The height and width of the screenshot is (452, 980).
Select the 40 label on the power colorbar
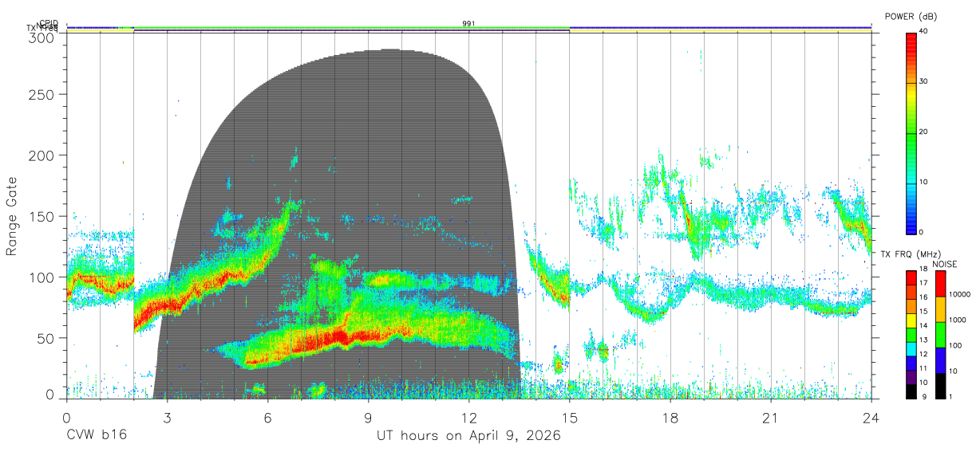click(925, 31)
